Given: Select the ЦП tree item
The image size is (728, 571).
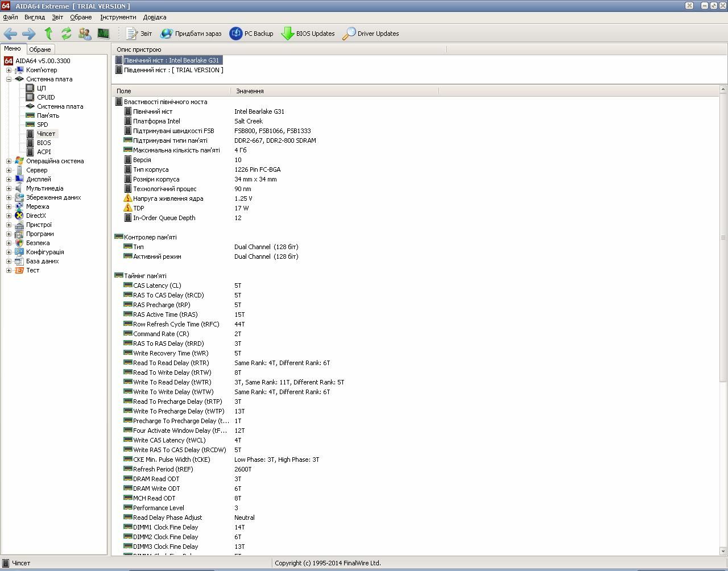Looking at the screenshot, I should tap(41, 88).
